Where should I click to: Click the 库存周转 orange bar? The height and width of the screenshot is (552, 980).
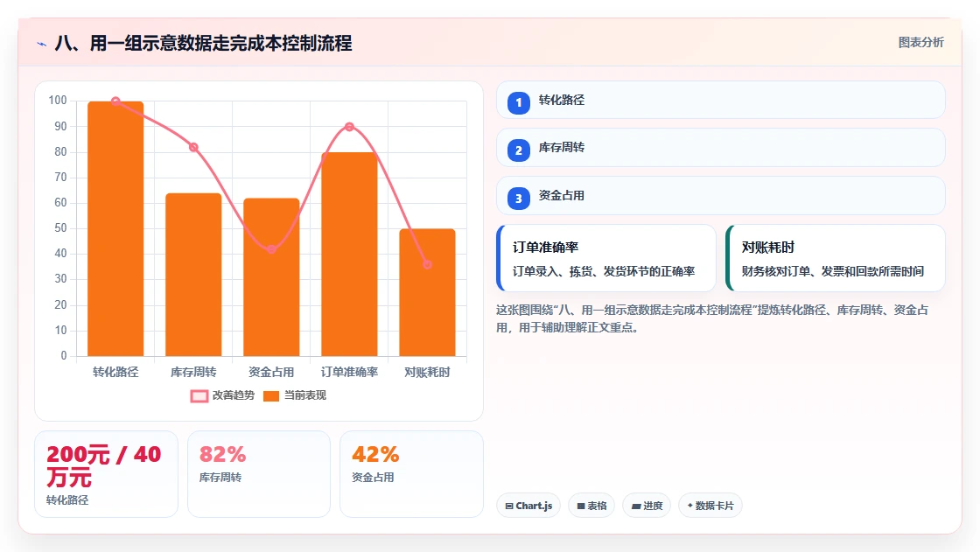tap(193, 275)
